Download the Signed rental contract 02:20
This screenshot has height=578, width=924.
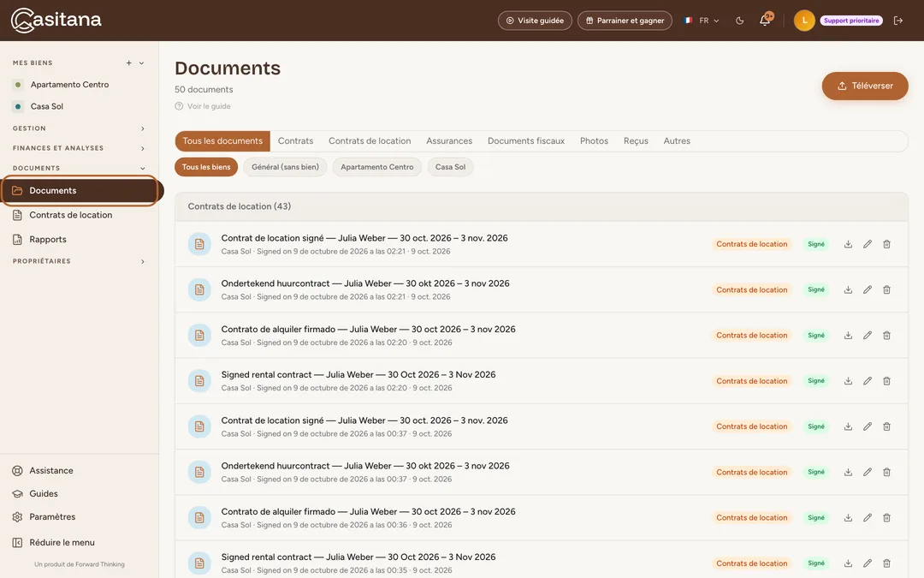[848, 381]
